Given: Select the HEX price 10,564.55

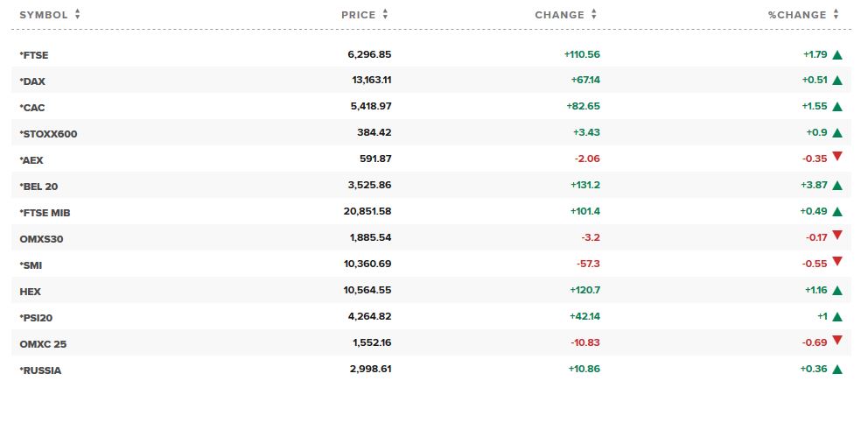Looking at the screenshot, I should [367, 290].
